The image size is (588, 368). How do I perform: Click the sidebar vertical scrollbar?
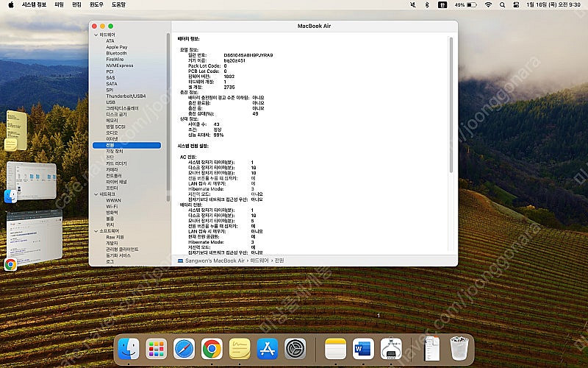coord(168,116)
